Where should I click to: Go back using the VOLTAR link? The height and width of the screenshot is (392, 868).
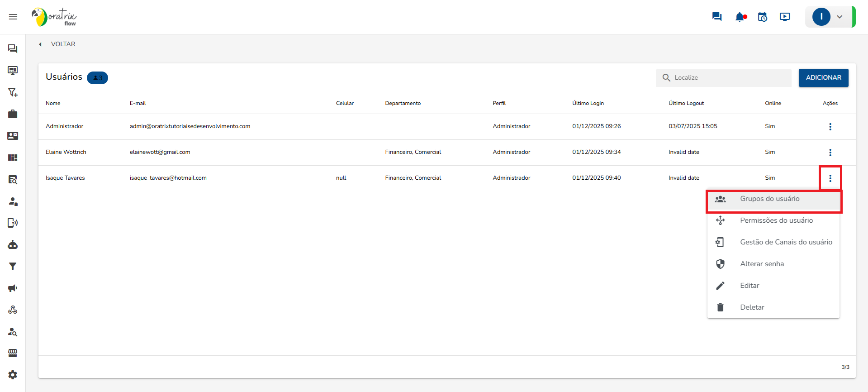pos(62,44)
